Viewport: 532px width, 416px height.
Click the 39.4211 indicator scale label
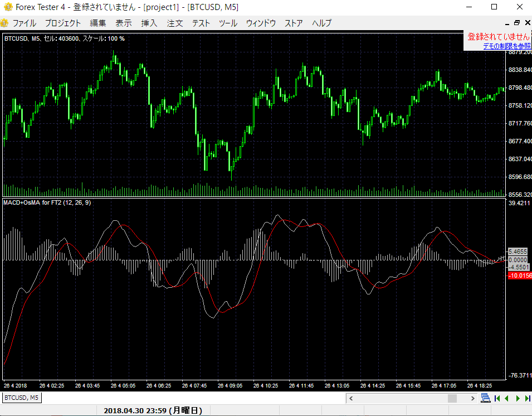pos(519,203)
